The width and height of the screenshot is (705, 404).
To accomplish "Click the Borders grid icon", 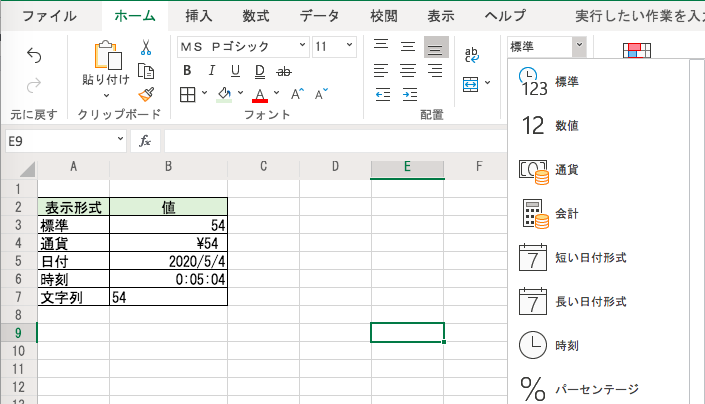I will click(188, 95).
